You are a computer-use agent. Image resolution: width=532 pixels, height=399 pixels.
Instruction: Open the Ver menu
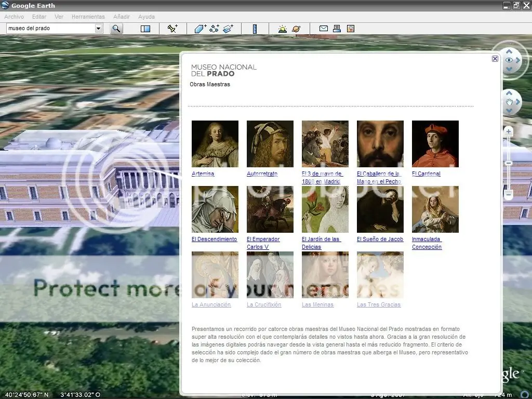[59, 17]
